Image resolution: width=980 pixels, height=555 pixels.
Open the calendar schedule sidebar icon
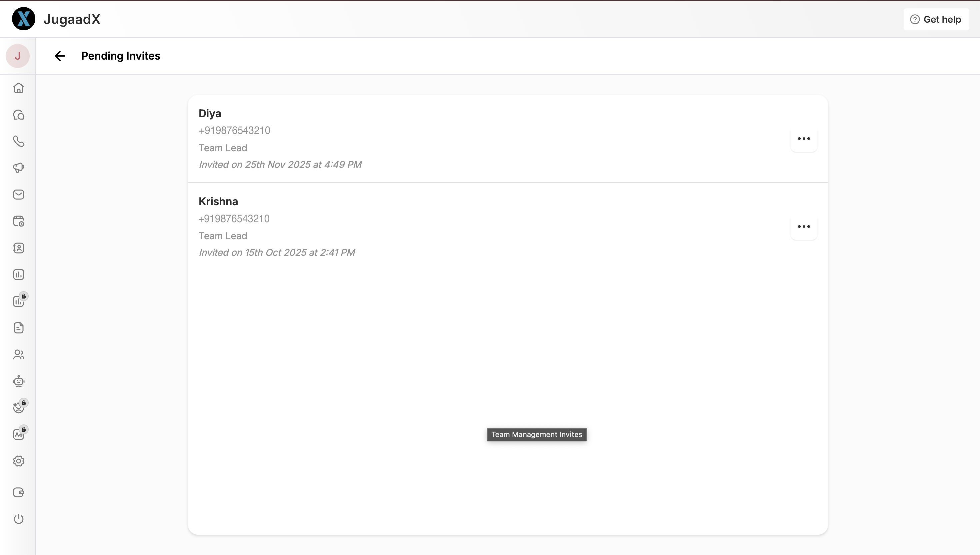pyautogui.click(x=18, y=221)
